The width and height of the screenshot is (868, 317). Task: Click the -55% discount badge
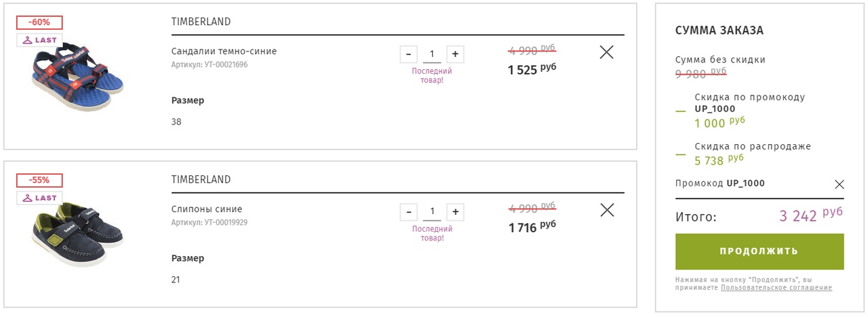[39, 180]
